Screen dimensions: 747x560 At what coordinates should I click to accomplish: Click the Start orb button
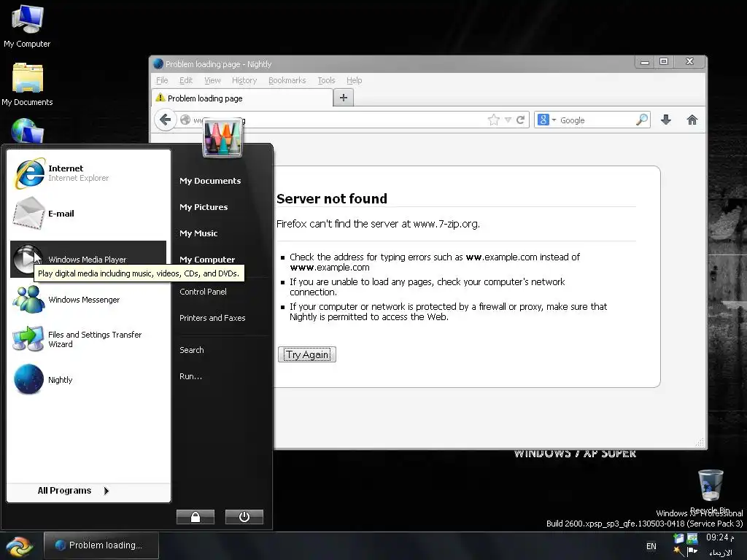point(20,546)
